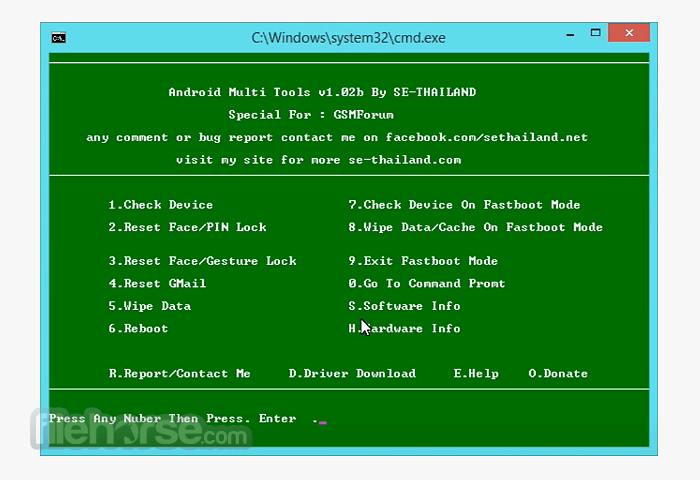Click D.Driver Download option
700x480 pixels.
coord(352,373)
